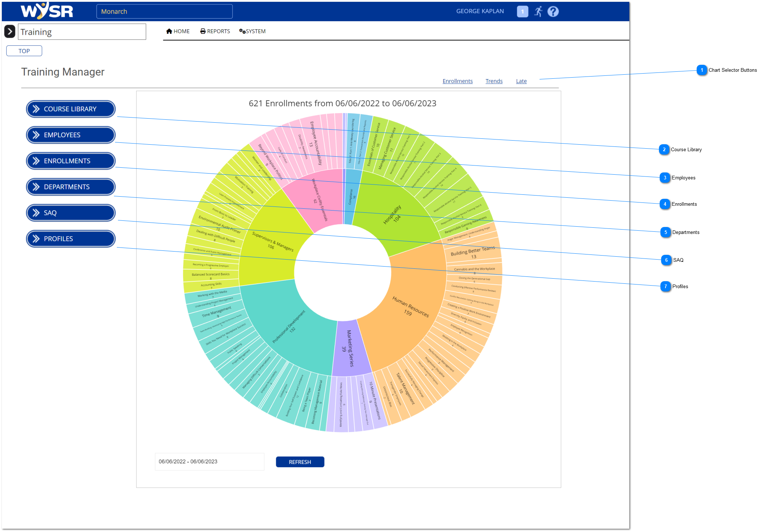The width and height of the screenshot is (763, 532).
Task: Click the date range input field
Action: [x=209, y=462]
